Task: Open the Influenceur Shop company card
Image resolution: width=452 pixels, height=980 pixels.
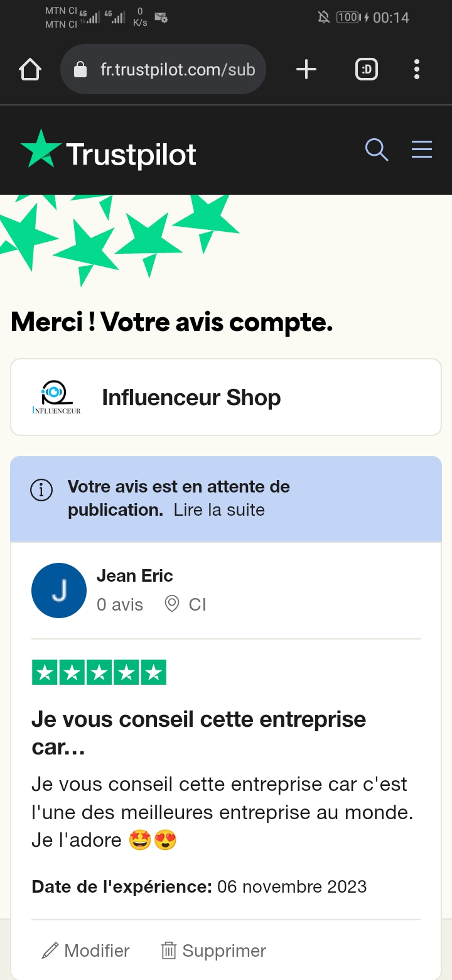Action: click(226, 397)
